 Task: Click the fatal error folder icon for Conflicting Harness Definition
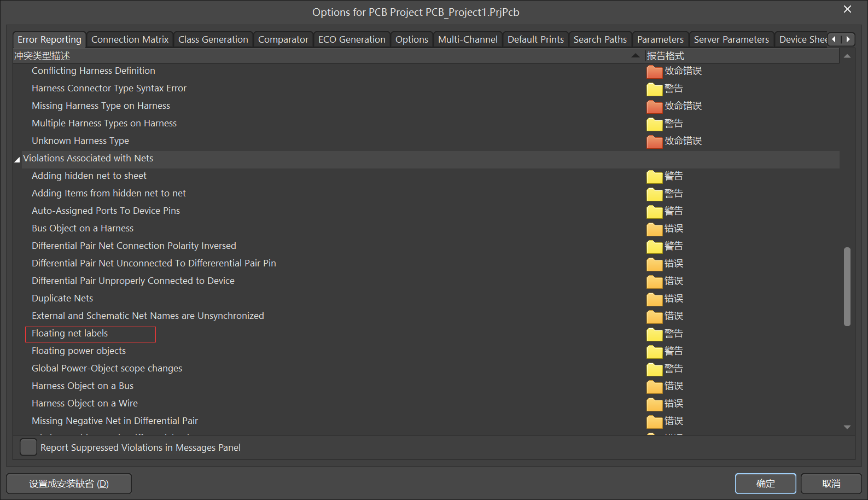pos(654,71)
